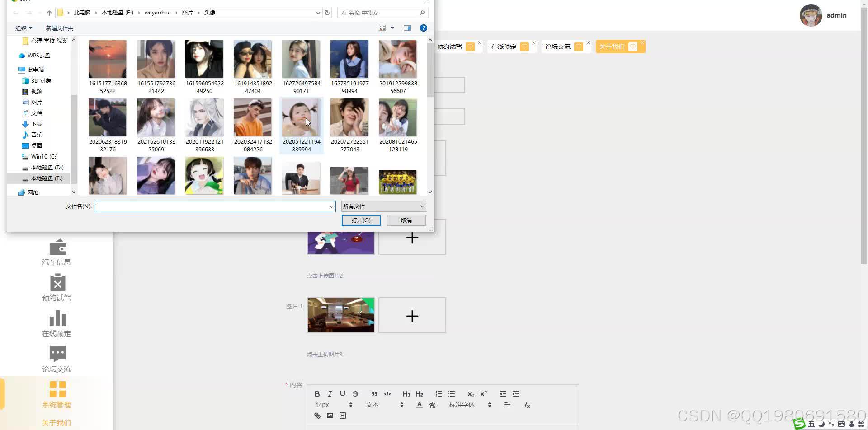Open 汽车信息 in the sidebar
Image resolution: width=868 pixels, height=430 pixels.
coord(57,252)
